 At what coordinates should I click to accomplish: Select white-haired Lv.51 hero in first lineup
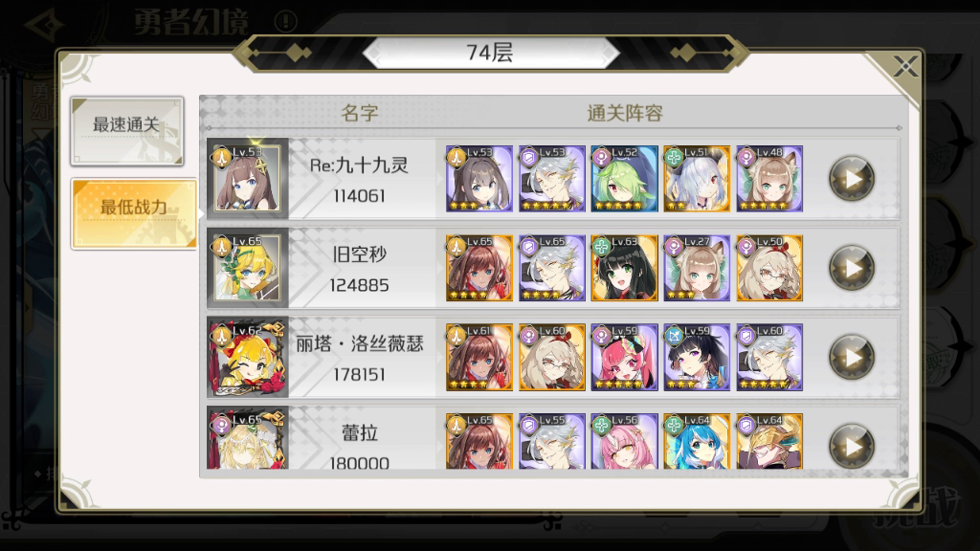coord(697,179)
